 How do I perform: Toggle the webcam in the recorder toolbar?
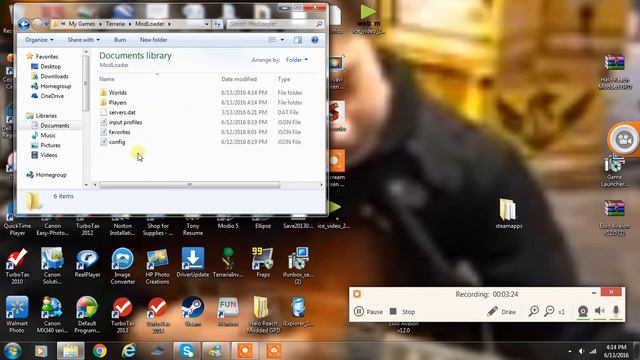[583, 311]
